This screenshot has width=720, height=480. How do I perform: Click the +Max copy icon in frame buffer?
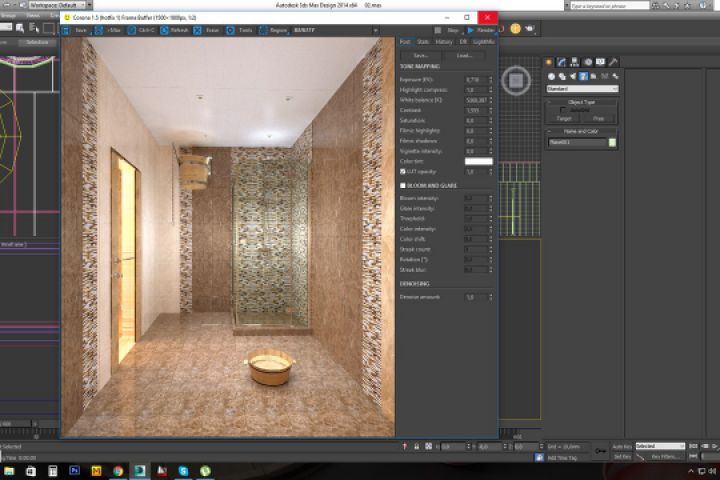(x=99, y=30)
